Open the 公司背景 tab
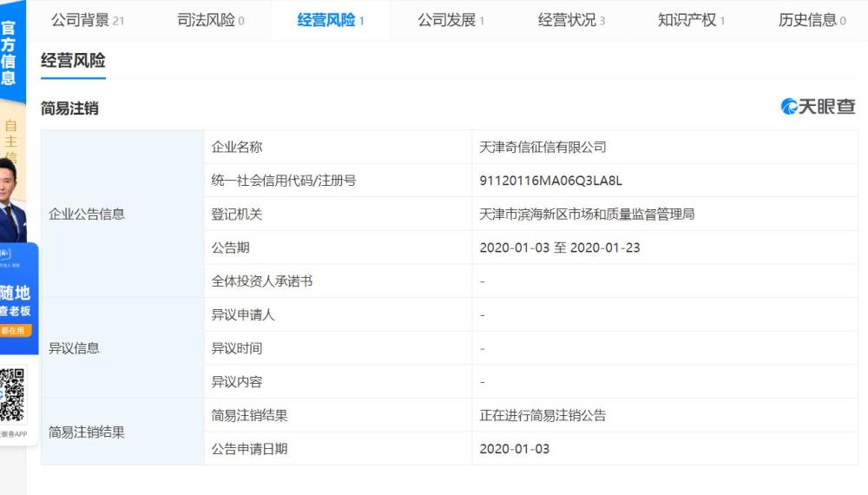Image resolution: width=868 pixels, height=495 pixels. pyautogui.click(x=88, y=21)
